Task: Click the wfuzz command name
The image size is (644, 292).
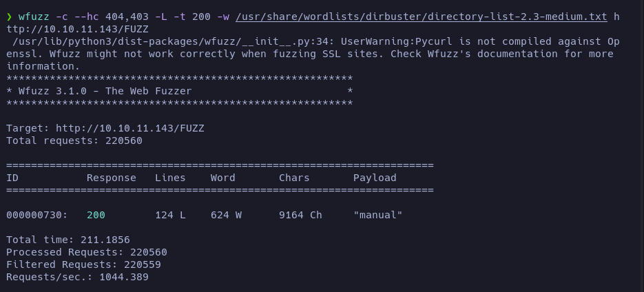Action: (34, 17)
